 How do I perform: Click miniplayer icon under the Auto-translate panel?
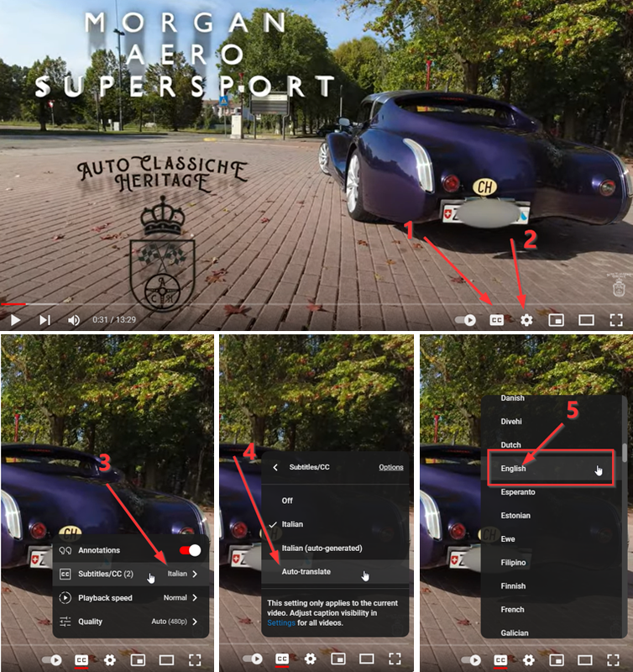tap(338, 659)
